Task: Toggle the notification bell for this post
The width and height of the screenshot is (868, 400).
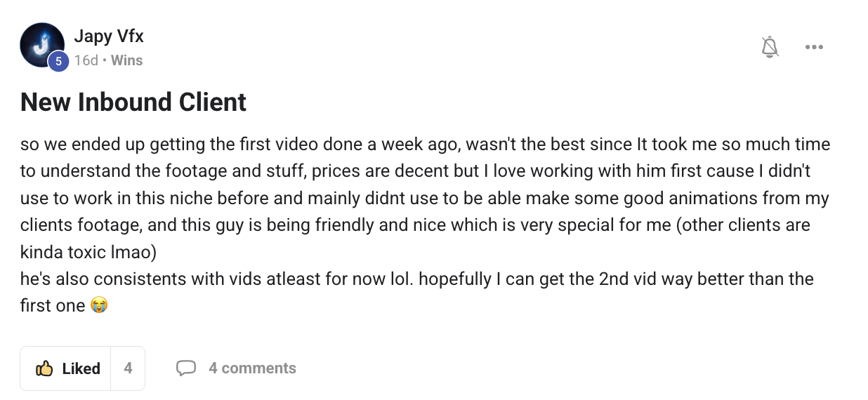Action: [770, 47]
